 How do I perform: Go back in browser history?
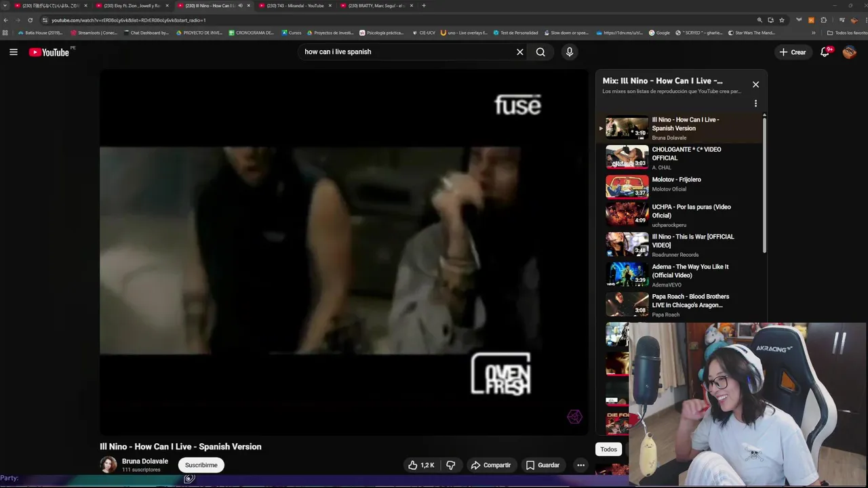pyautogui.click(x=6, y=20)
